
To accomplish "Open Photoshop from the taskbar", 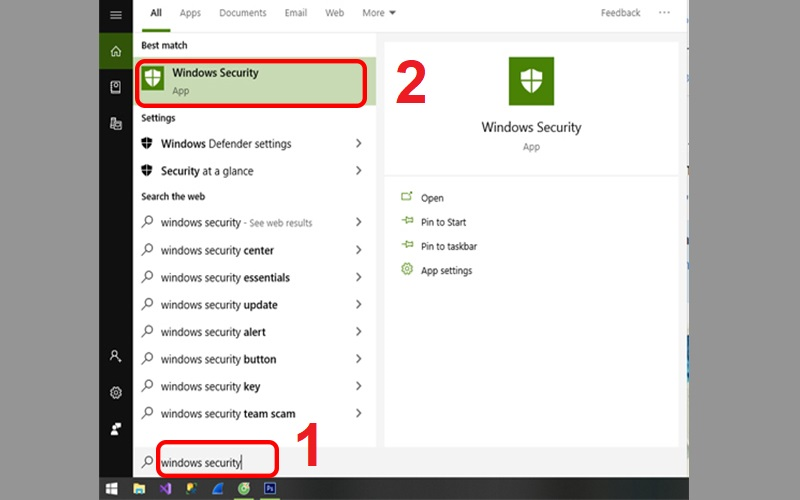I will (x=269, y=489).
